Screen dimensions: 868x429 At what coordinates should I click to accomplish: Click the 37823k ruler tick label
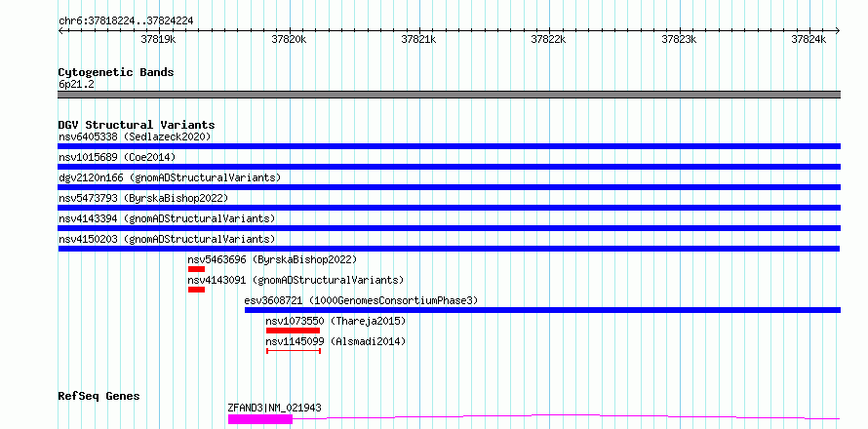tap(679, 39)
